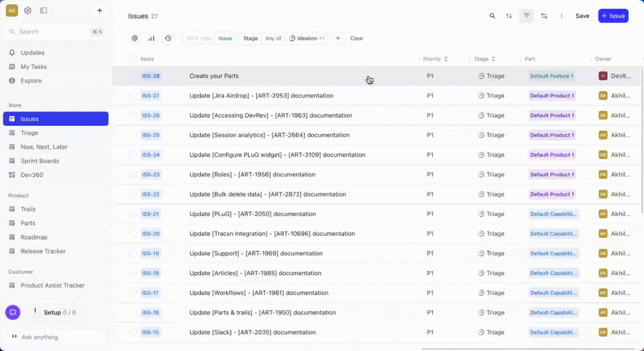Screen dimensions: 644x351
Task: Tick the checkbox next to ISS-24
Action: click(133, 155)
